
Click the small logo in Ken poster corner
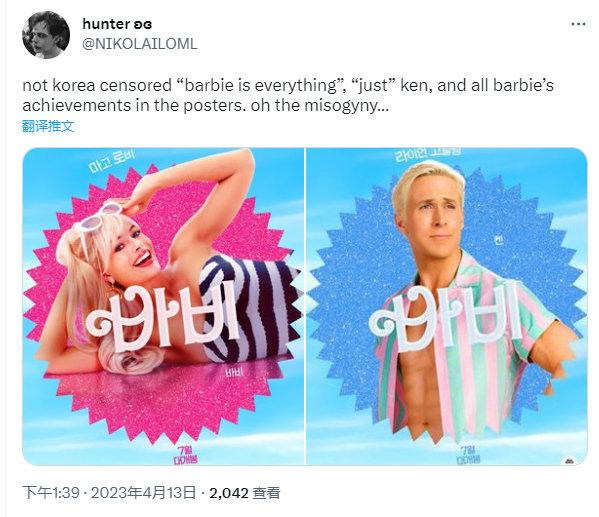[x=569, y=460]
